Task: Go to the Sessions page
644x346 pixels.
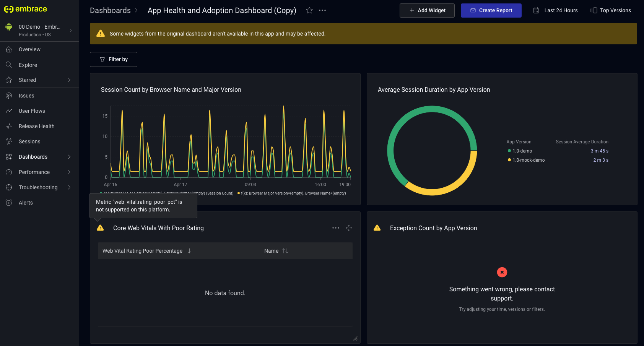Action: click(x=29, y=141)
